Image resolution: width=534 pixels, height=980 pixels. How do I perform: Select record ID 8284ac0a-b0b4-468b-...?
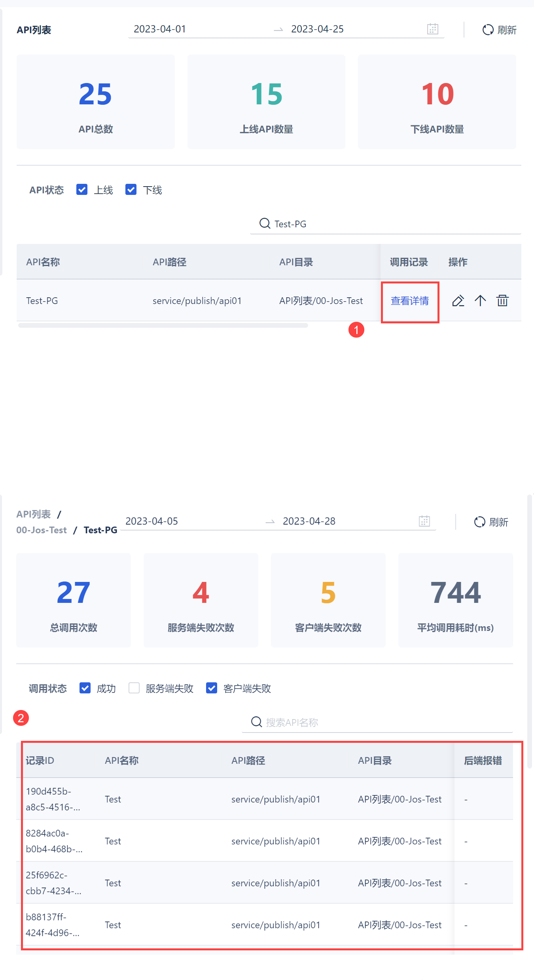pos(54,841)
